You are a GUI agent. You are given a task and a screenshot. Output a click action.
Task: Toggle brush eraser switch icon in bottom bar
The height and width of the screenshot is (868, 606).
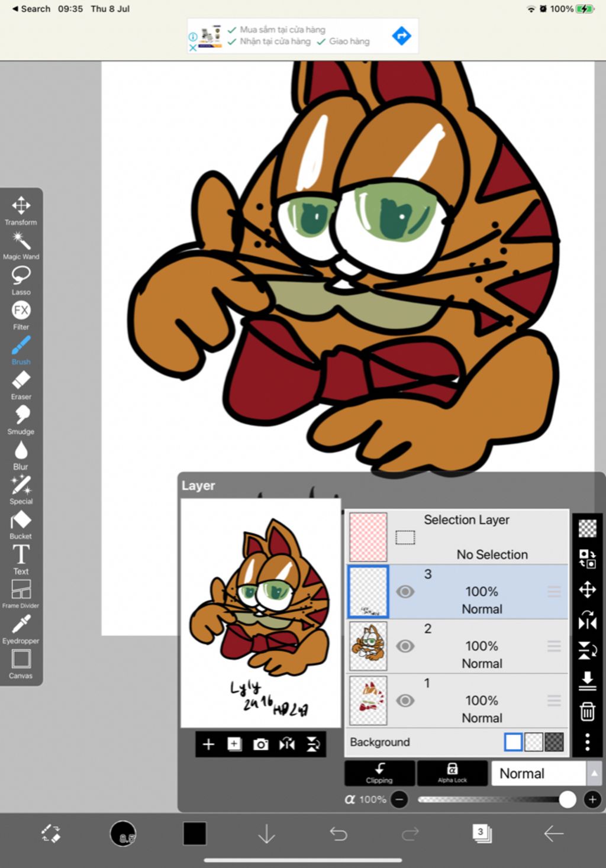[x=51, y=834]
